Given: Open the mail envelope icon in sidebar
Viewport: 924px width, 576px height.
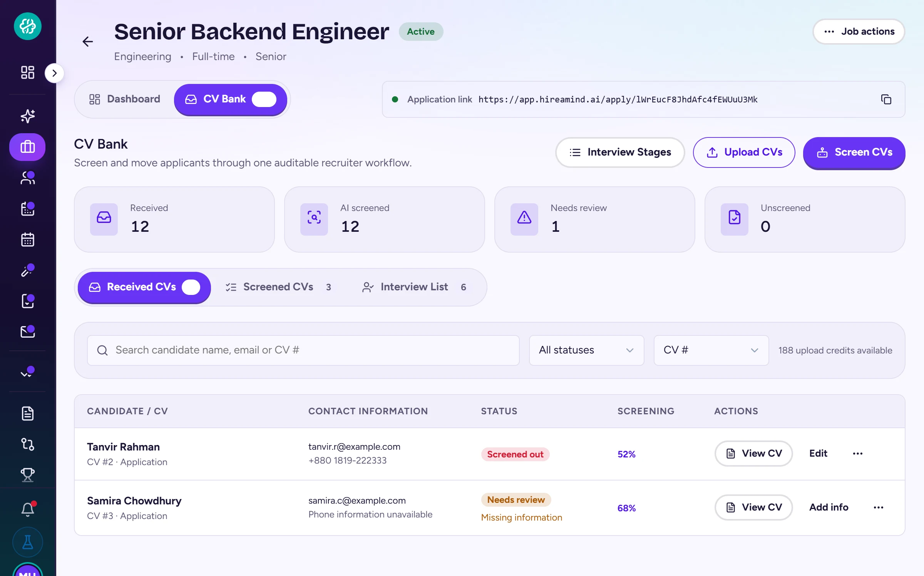Looking at the screenshot, I should click(x=28, y=332).
